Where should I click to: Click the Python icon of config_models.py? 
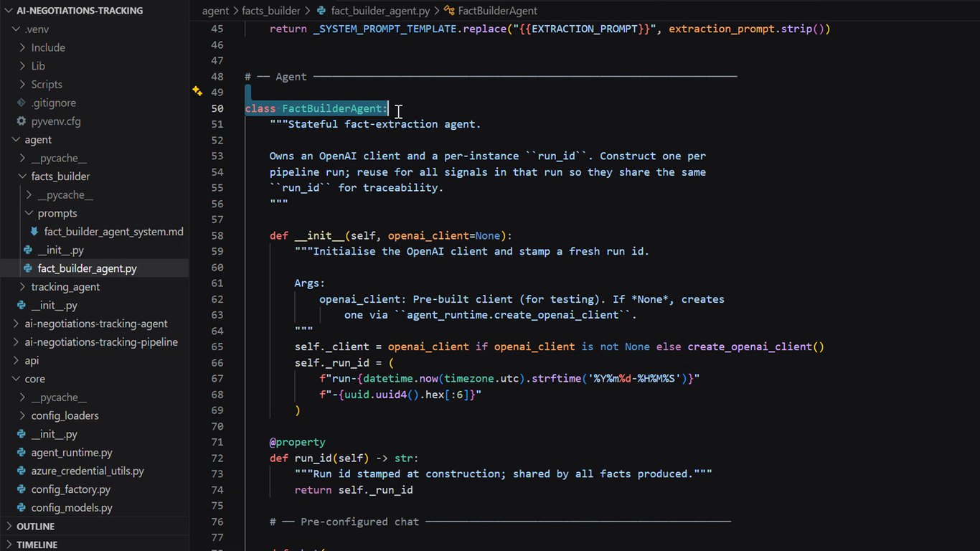[22, 507]
